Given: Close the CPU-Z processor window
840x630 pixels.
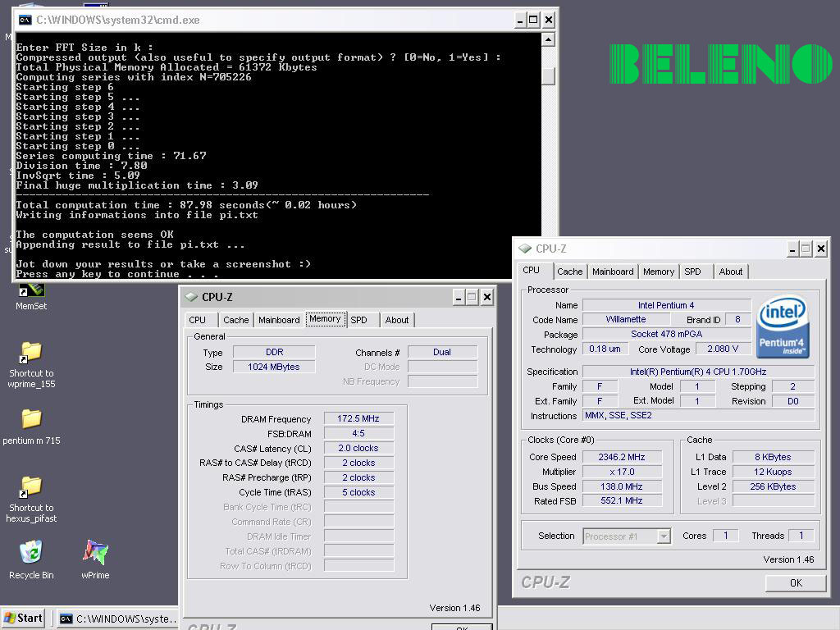Looking at the screenshot, I should [x=820, y=249].
